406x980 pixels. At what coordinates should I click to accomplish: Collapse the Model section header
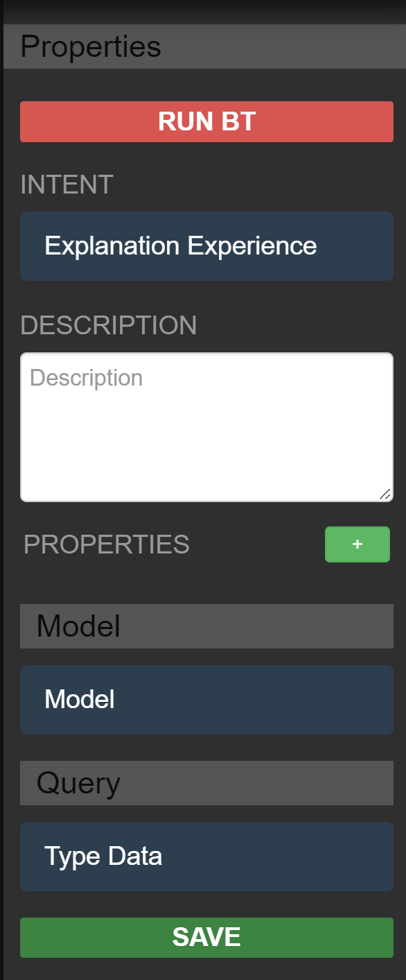coord(206,626)
